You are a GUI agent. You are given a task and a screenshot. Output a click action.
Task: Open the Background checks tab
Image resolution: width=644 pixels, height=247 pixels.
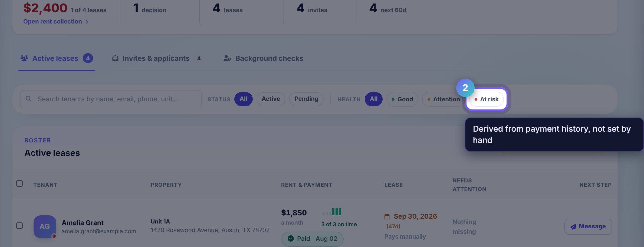click(x=263, y=58)
